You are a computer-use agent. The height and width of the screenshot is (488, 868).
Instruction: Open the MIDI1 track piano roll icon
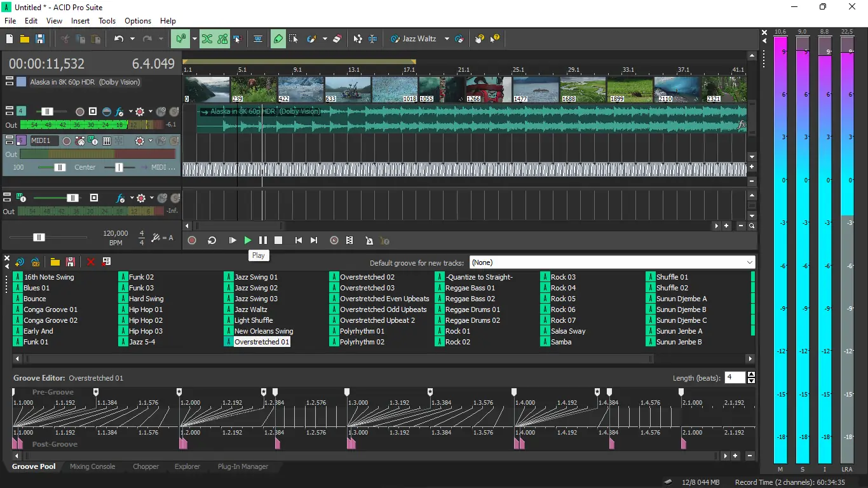[107, 141]
